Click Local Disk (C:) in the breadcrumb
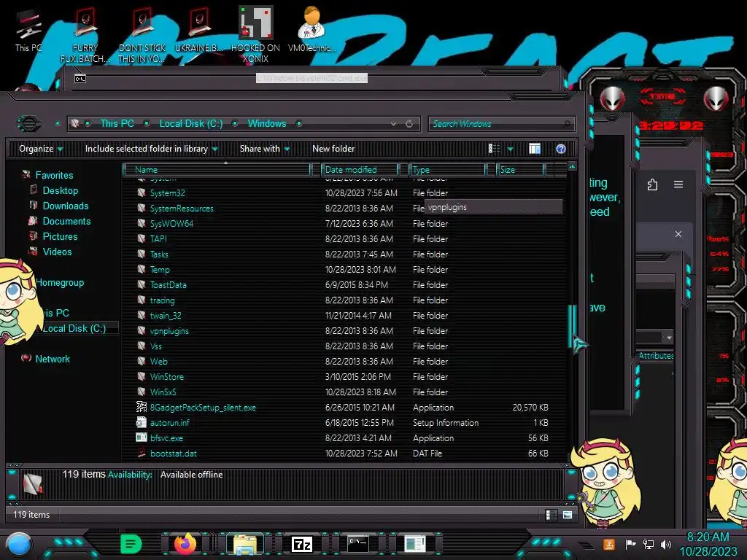Image resolution: width=747 pixels, height=560 pixels. 190,124
